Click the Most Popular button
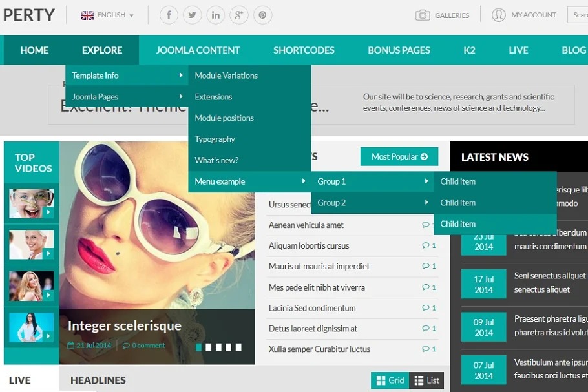588x392 pixels. [399, 156]
